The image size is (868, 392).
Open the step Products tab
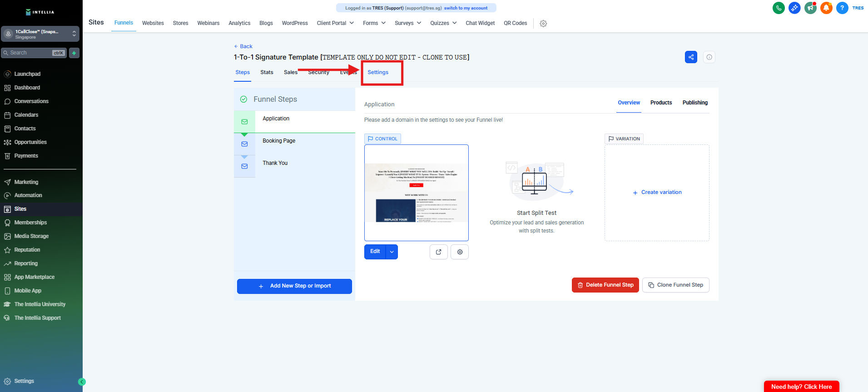point(661,103)
